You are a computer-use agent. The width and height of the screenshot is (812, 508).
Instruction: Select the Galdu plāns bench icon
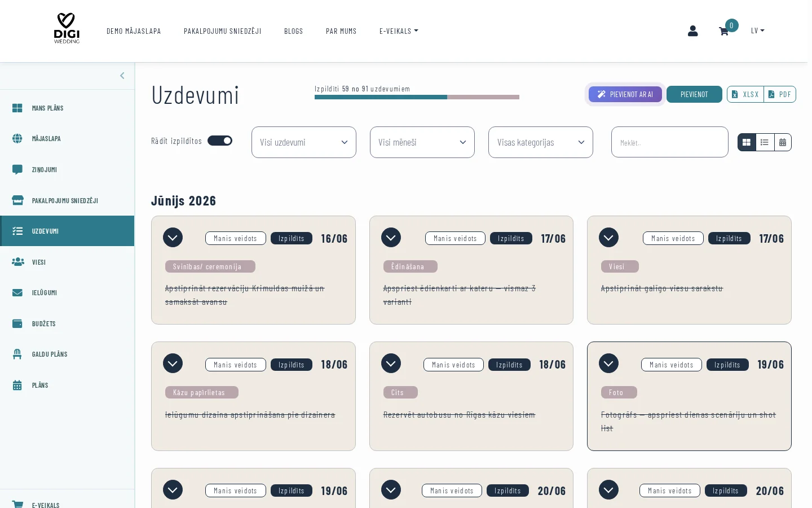pos(18,354)
